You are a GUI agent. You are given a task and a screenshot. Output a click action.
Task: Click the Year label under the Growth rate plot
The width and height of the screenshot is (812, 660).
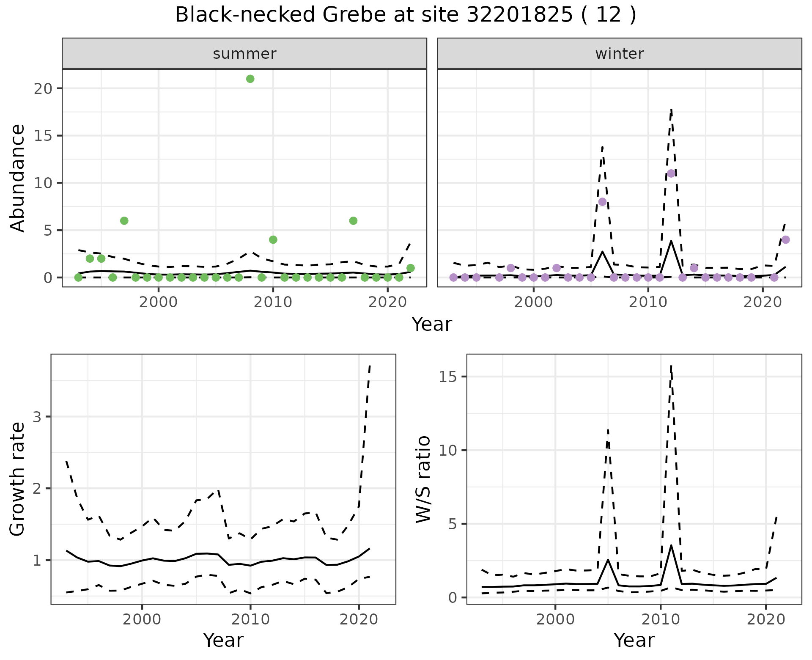coord(223,640)
